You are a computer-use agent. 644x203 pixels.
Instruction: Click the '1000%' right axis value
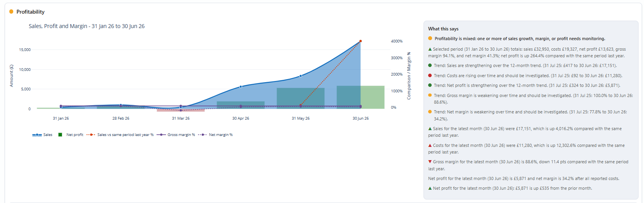[397, 91]
